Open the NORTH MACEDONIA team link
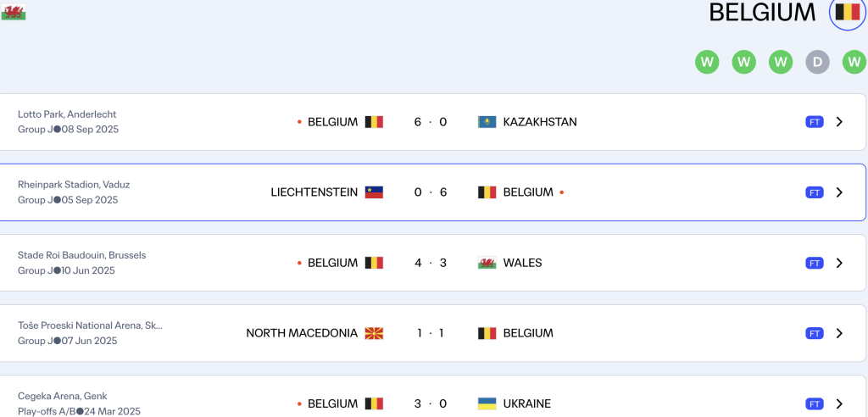Screen dimensions: 868x417 [x=302, y=333]
